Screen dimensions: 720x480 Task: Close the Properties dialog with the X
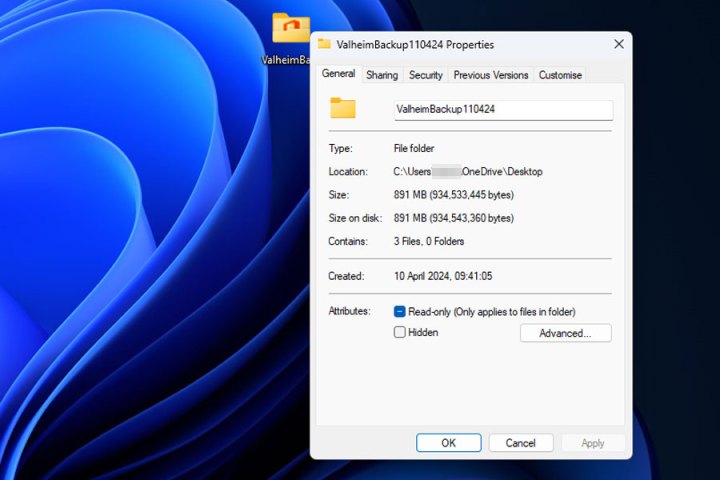pyautogui.click(x=618, y=45)
